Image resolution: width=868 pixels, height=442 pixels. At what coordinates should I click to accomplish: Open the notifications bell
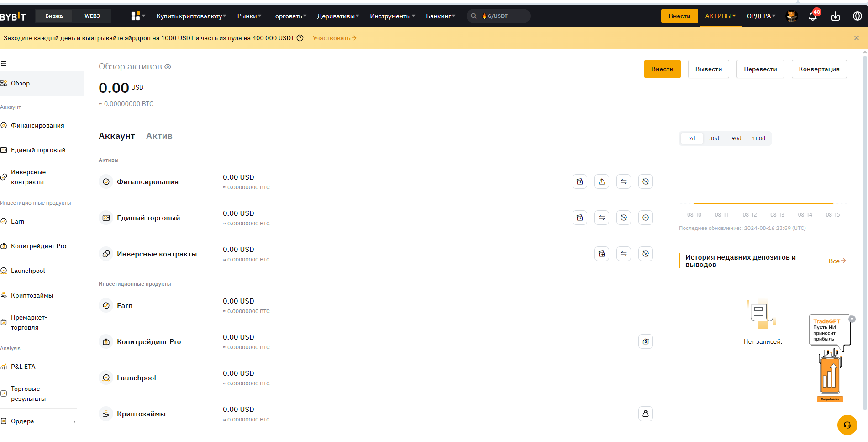coord(813,16)
